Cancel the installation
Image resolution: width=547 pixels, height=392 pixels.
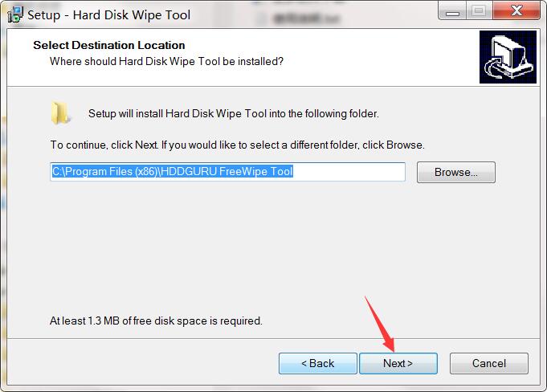[488, 363]
